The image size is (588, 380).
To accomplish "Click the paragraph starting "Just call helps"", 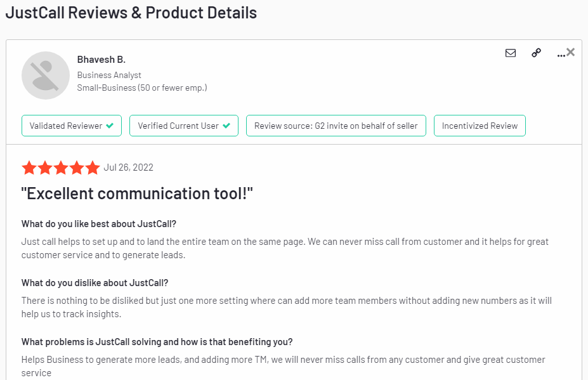I will (285, 248).
